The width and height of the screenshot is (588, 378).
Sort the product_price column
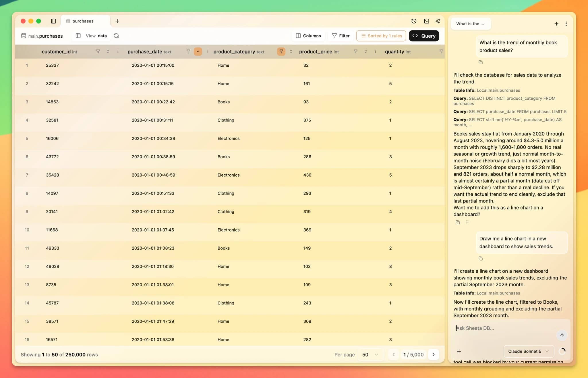click(x=365, y=51)
